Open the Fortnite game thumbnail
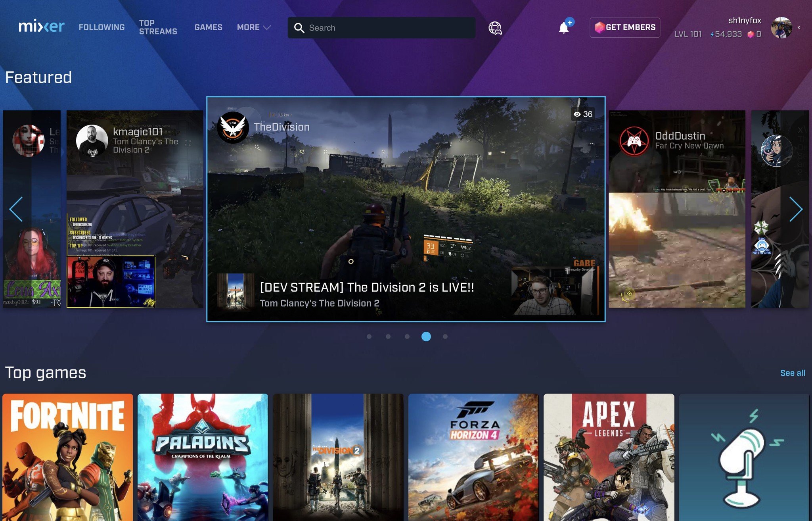 coord(67,456)
